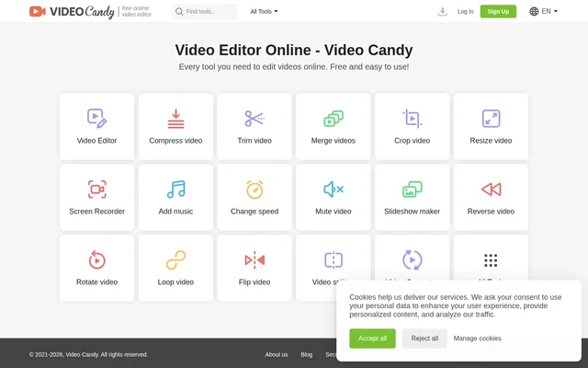Image resolution: width=588 pixels, height=368 pixels.
Task: Click the Video Candy camera logo
Action: tap(37, 11)
